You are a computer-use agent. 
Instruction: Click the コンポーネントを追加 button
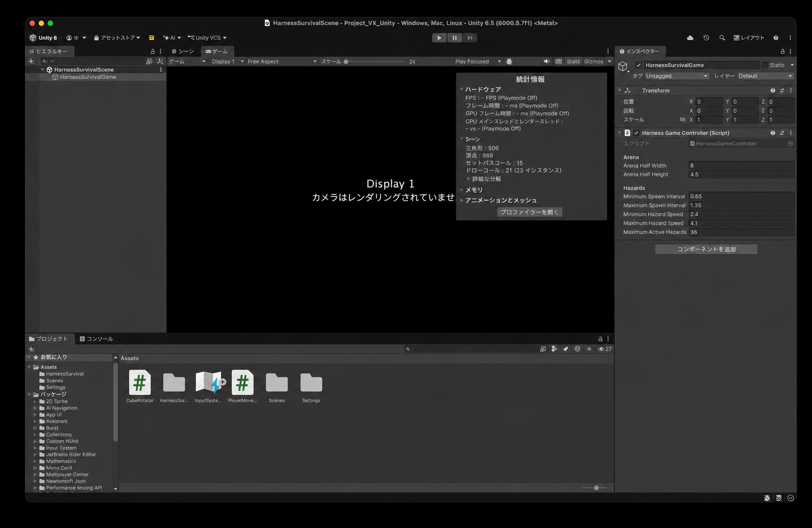point(706,249)
